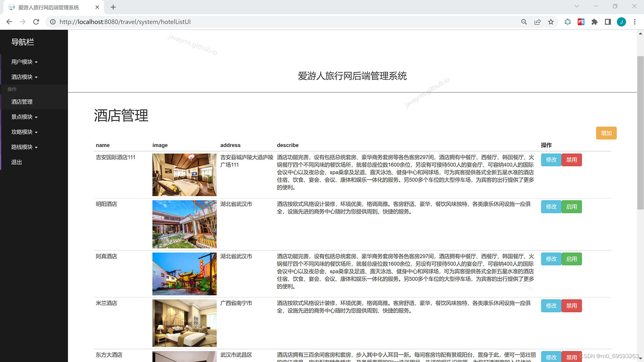
Task: Open the zoom magnifier in address bar
Action: (524, 22)
